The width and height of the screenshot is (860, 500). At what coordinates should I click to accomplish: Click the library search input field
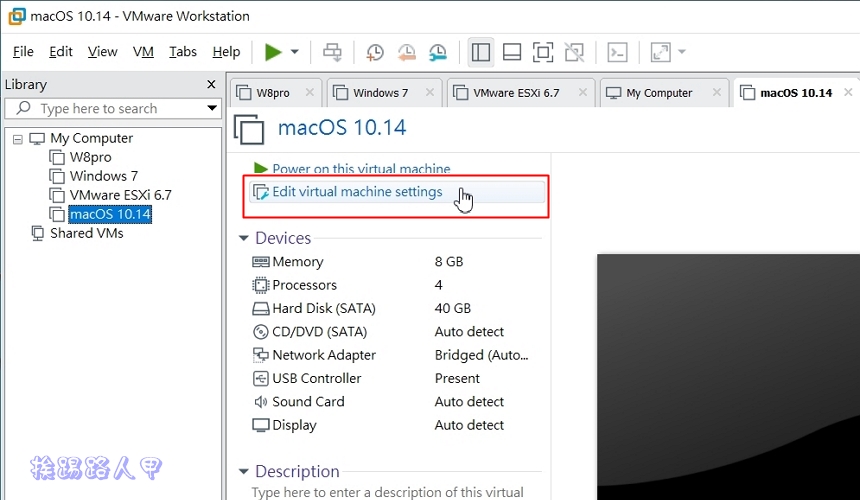[110, 108]
